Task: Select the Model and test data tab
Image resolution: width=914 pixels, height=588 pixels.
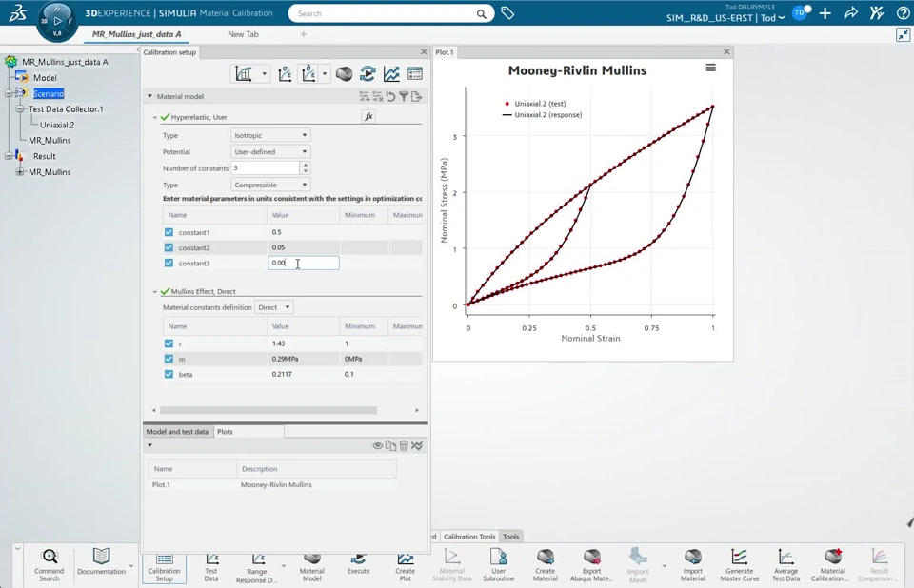Action: 177,432
